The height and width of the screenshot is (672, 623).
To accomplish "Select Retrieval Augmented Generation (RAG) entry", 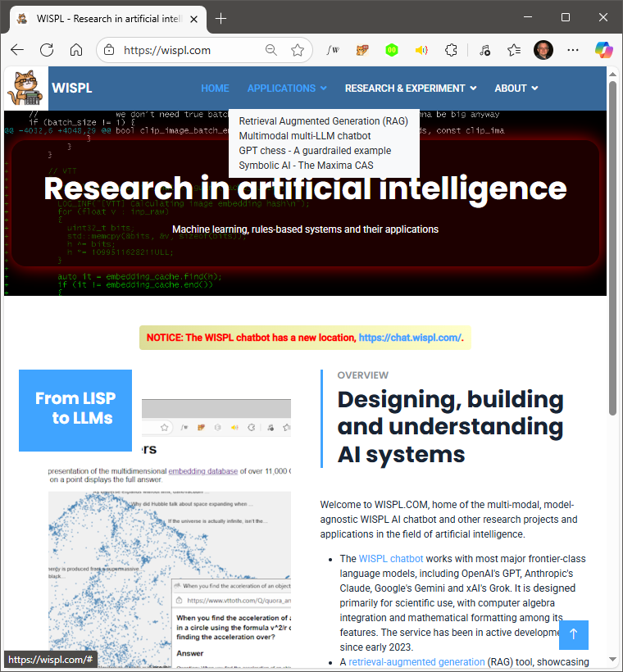I will coord(323,121).
